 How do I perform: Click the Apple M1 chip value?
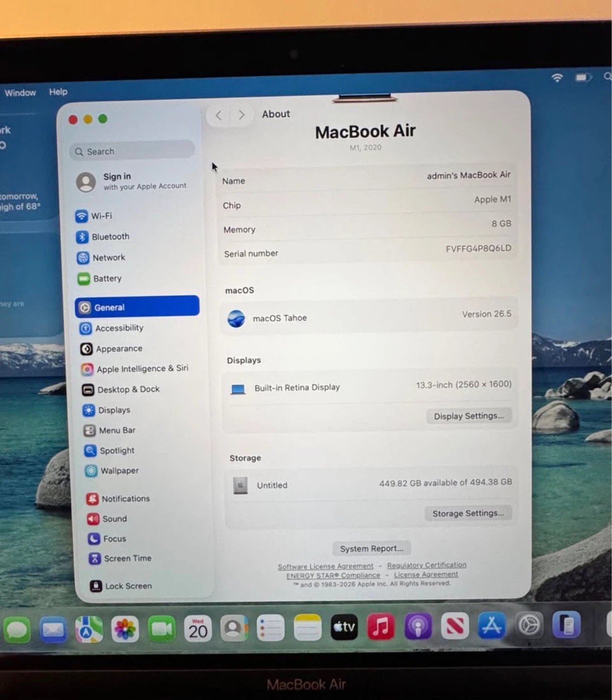pos(492,199)
